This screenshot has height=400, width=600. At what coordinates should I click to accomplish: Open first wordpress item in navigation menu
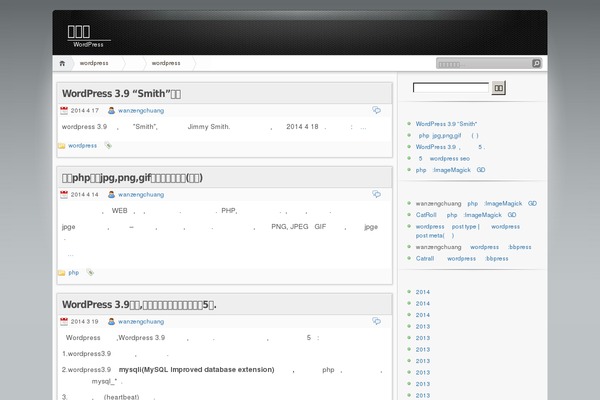(x=94, y=63)
